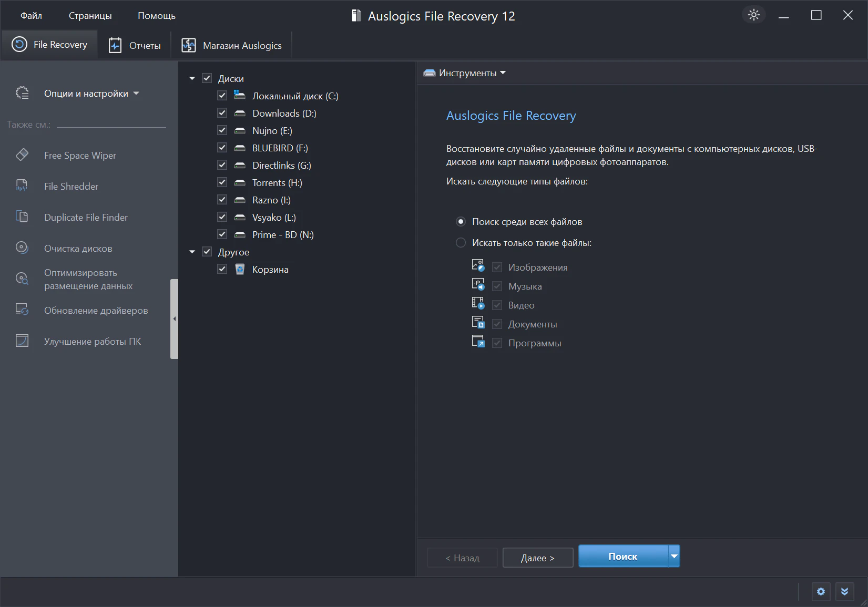Select the BLUEBIRD (F:) drive row label
Image resolution: width=868 pixels, height=607 pixels.
280,148
